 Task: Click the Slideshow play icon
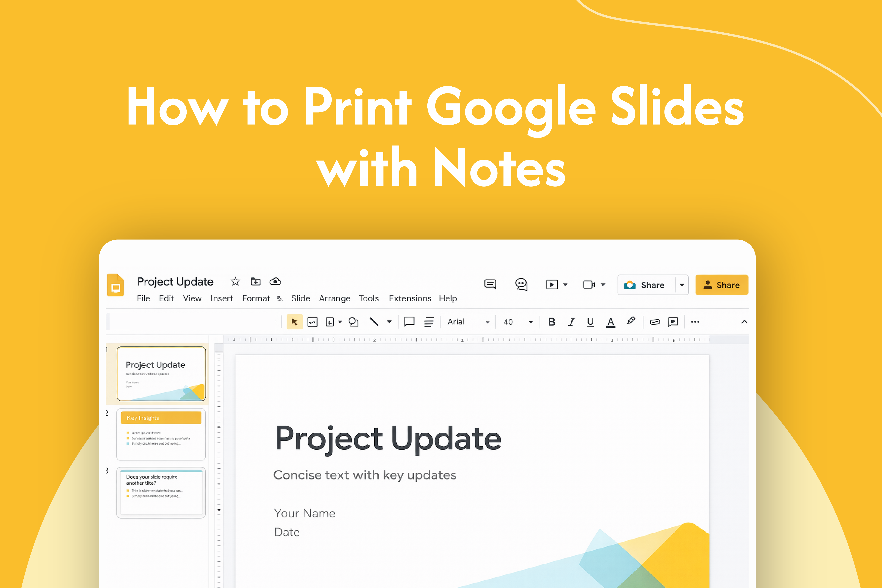pyautogui.click(x=552, y=285)
